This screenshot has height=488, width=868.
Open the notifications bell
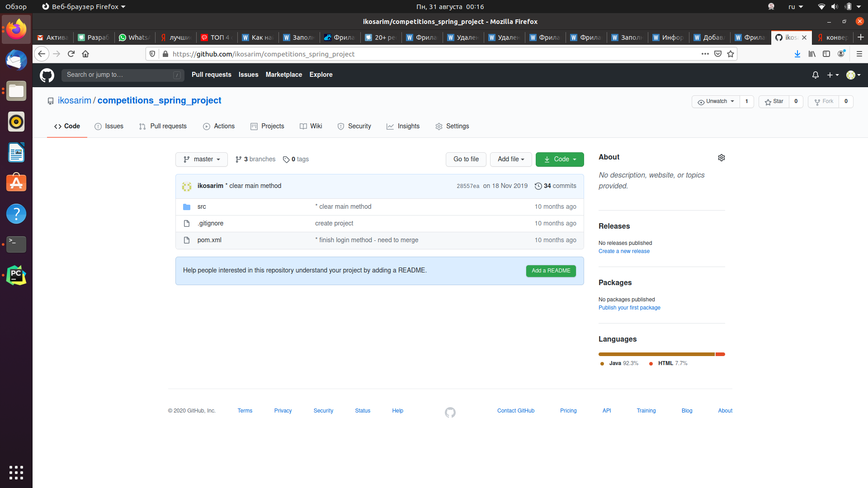coord(816,75)
